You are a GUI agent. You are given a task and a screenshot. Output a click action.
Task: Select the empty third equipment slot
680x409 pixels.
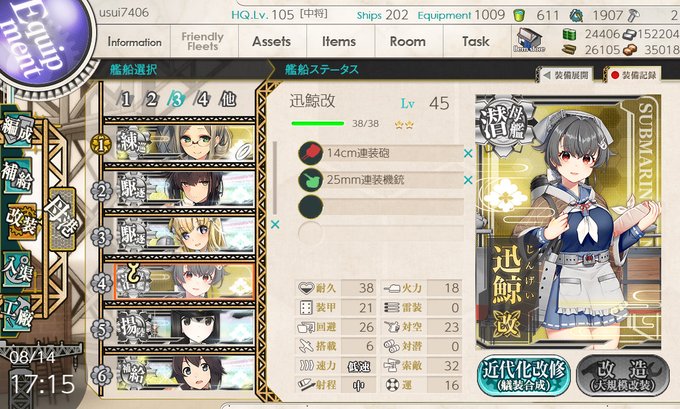click(381, 206)
